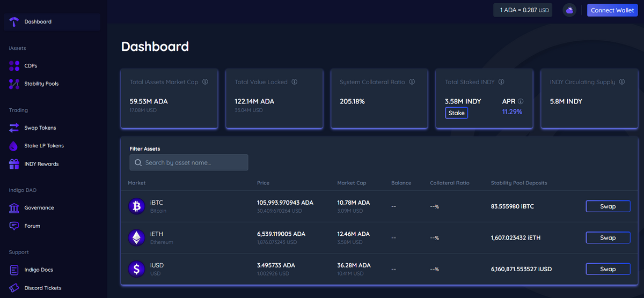Screen dimensions: 644x298
Task: Click the 5.8M INDY supply value
Action: point(566,101)
